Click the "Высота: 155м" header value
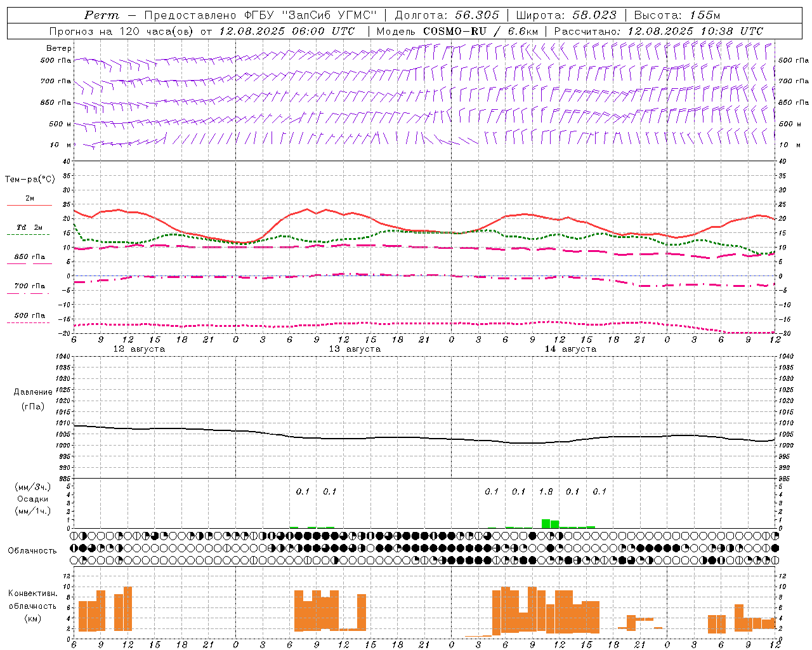Screen dimensions: 812x650 coord(677,15)
